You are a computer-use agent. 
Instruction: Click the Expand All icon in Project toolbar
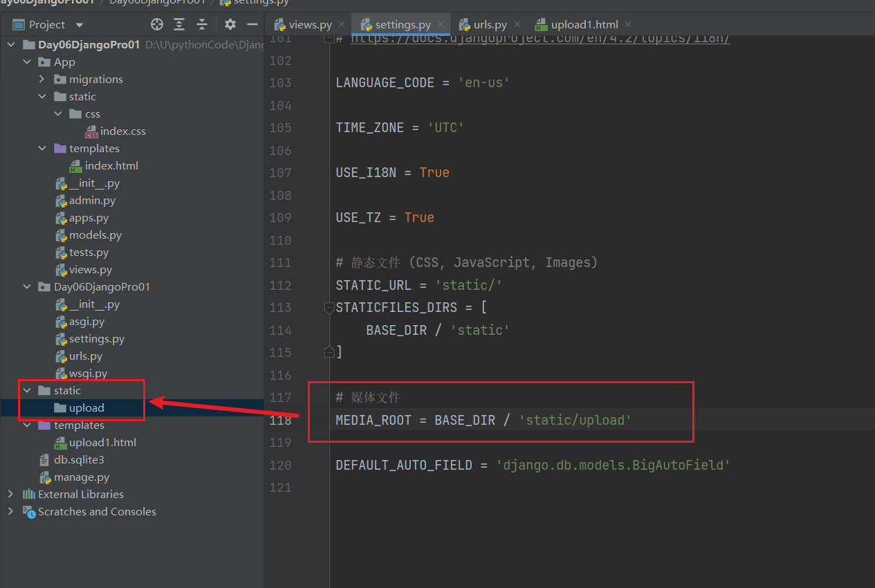click(x=179, y=24)
